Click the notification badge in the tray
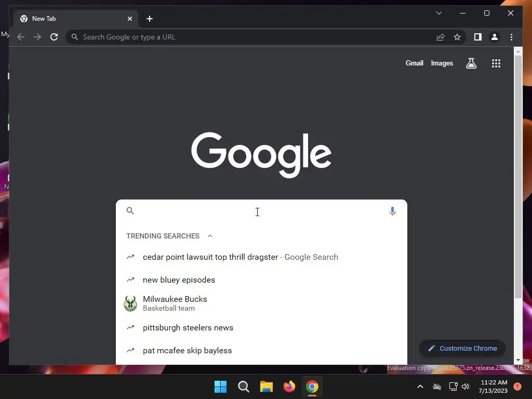Viewport: 532px width, 399px height. (x=517, y=387)
